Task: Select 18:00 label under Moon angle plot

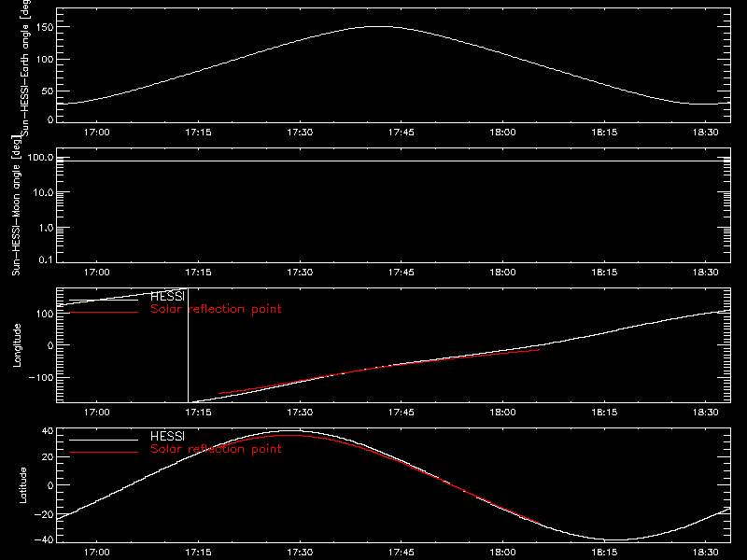Action: click(502, 272)
